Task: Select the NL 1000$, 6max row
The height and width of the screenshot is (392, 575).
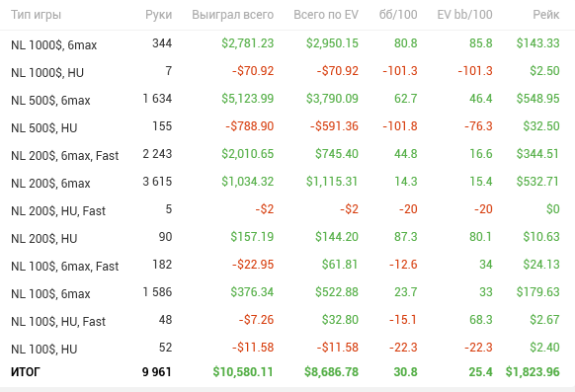Action: [286, 44]
